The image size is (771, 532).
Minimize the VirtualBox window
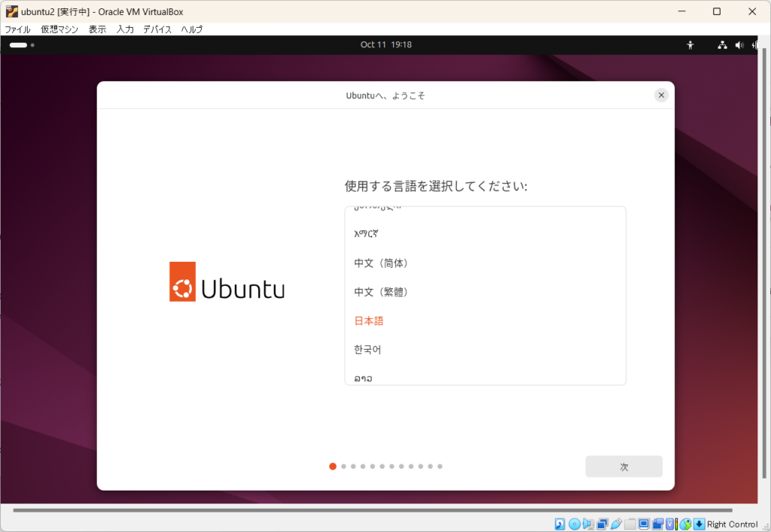click(682, 11)
